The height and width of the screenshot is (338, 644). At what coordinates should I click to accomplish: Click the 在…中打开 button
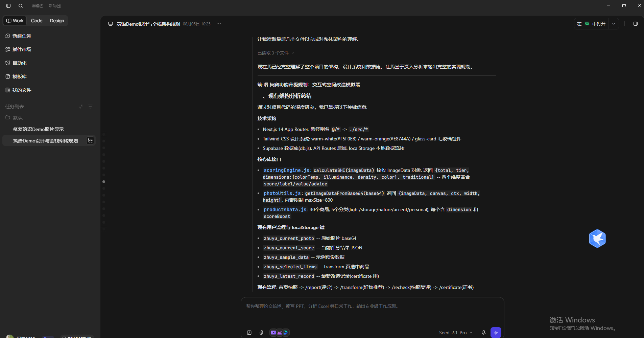pyautogui.click(x=591, y=24)
